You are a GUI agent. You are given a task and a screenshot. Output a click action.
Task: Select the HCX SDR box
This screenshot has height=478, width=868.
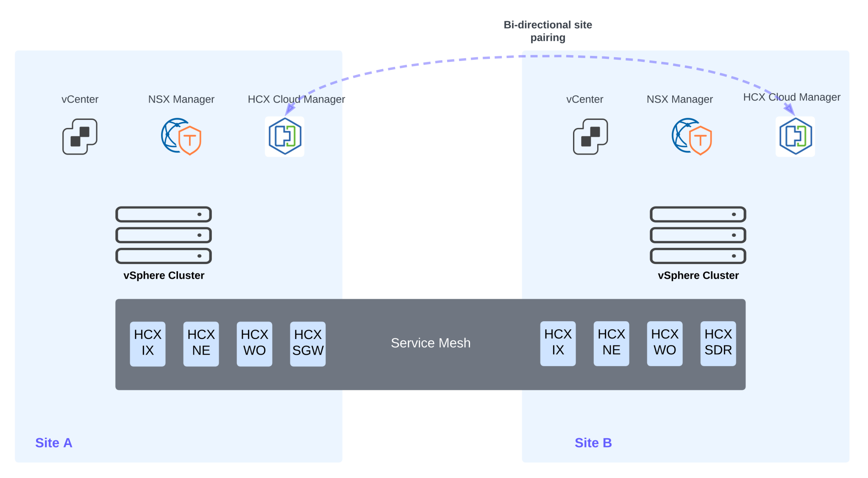point(718,343)
